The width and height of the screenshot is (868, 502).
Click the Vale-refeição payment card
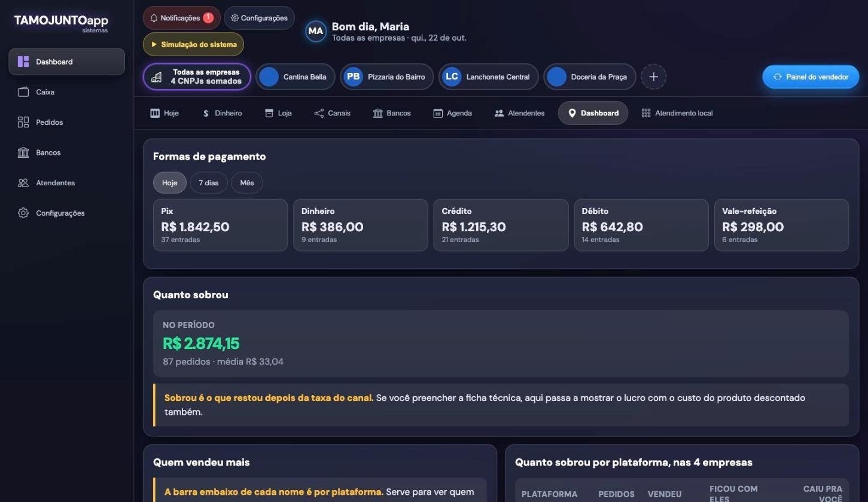(x=781, y=225)
